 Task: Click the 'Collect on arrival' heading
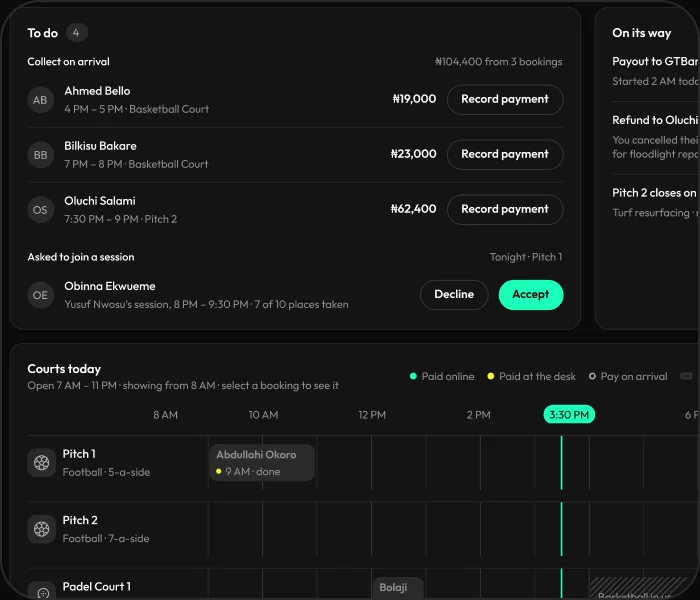(x=68, y=62)
